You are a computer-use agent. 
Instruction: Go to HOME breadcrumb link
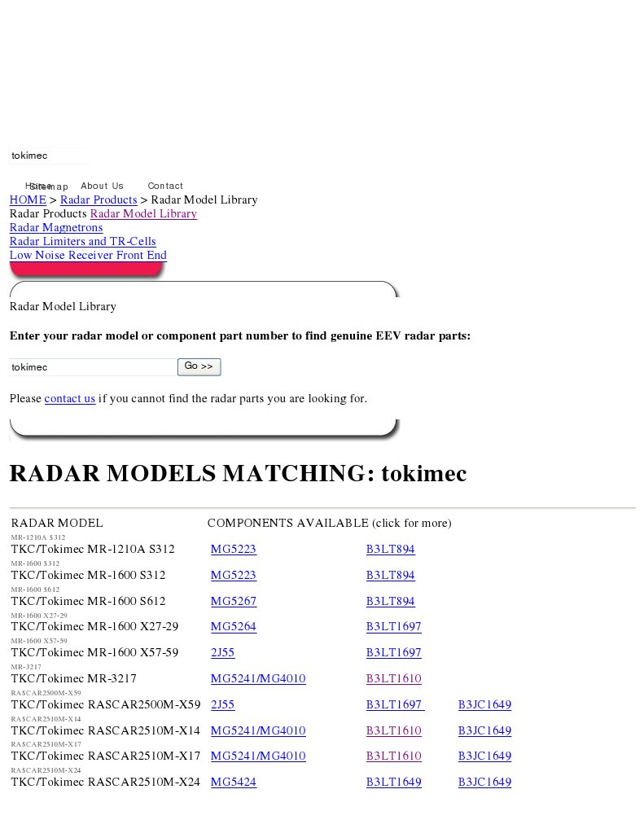click(x=28, y=199)
